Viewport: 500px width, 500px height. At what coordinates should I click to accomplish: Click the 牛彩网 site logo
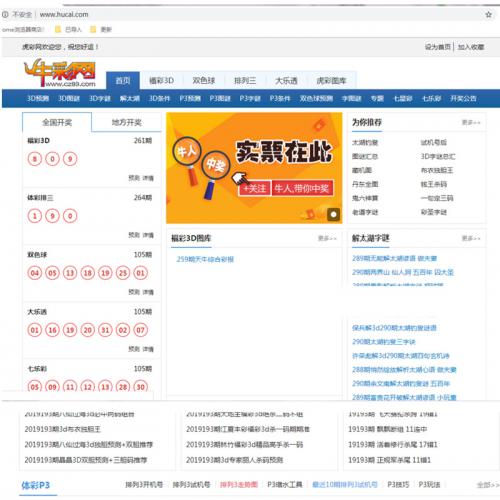tap(60, 73)
